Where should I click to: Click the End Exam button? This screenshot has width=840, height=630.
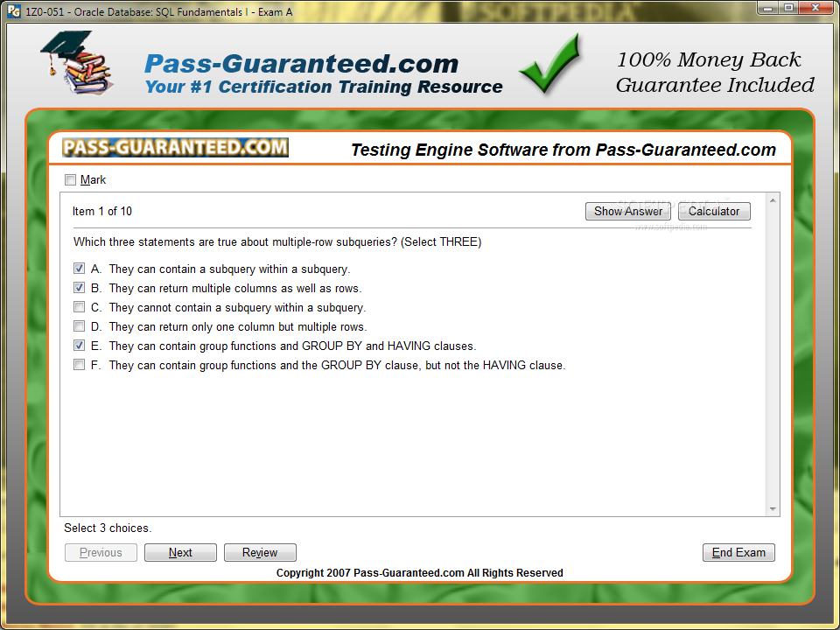tap(738, 552)
